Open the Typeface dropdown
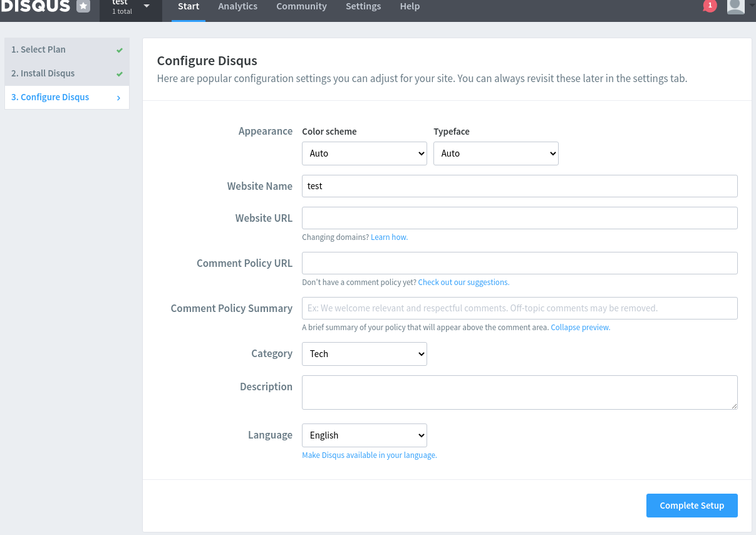 (496, 153)
